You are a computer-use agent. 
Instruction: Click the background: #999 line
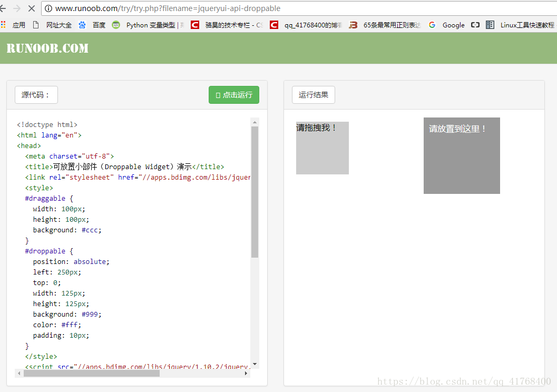tap(67, 314)
